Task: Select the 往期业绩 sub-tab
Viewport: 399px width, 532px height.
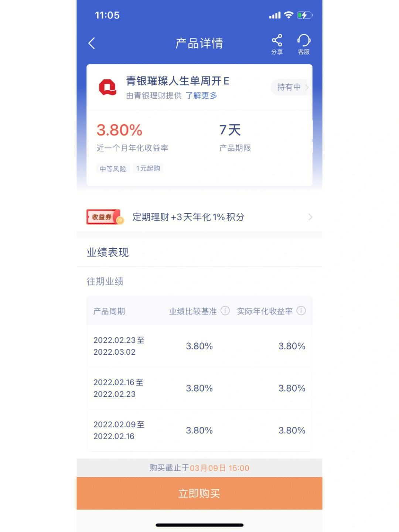Action: tap(105, 282)
